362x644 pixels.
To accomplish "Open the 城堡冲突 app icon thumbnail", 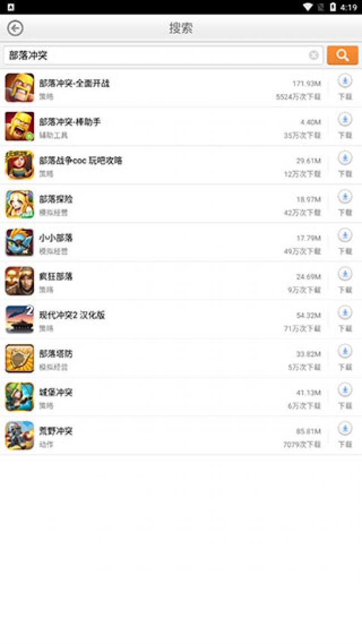I will (x=19, y=397).
